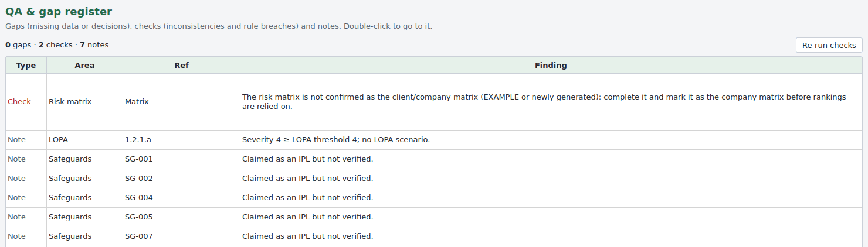Click the Re-run checks button
Screen dimensions: 868x247
(829, 45)
